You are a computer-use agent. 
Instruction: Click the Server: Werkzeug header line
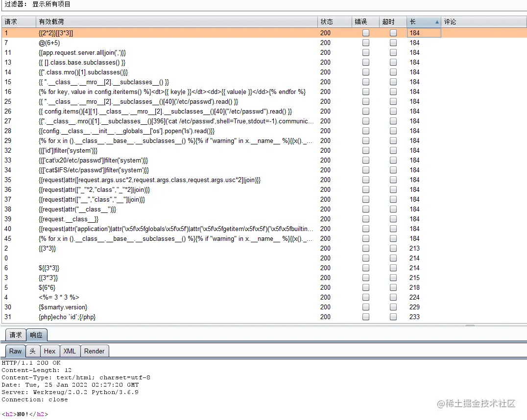pos(70,392)
